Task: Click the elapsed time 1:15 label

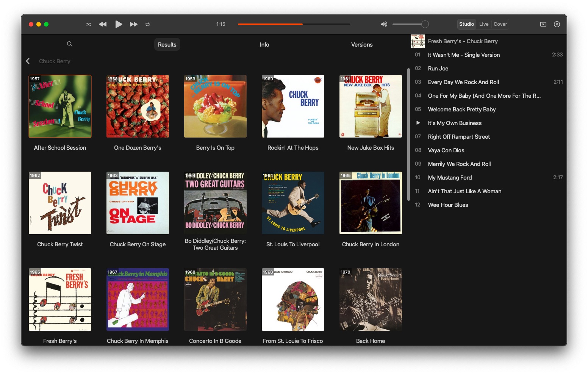Action: (221, 24)
